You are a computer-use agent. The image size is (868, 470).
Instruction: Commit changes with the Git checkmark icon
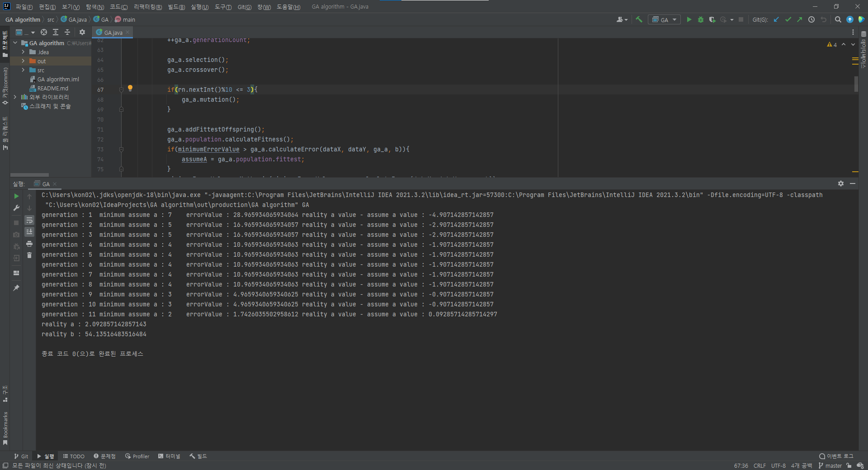tap(788, 19)
